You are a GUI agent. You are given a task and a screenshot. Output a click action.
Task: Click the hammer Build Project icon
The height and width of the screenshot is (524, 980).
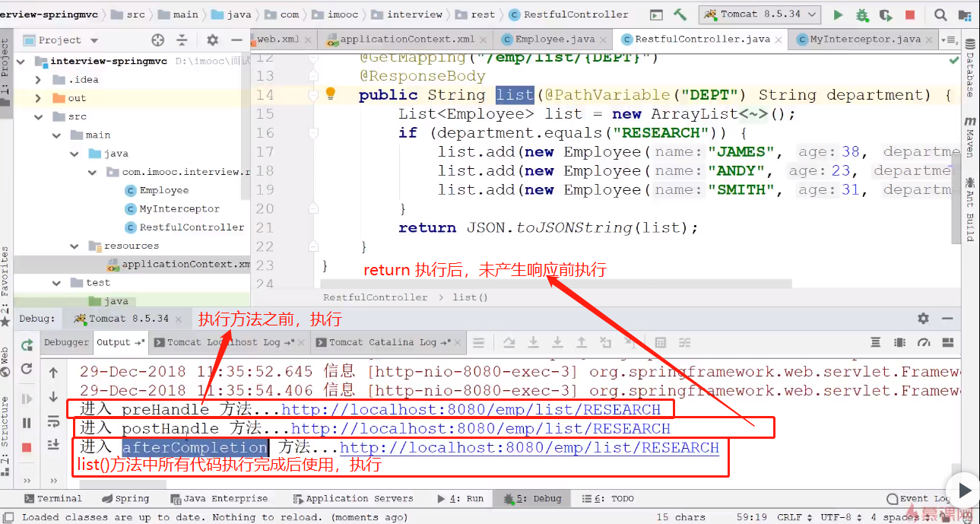click(x=680, y=14)
